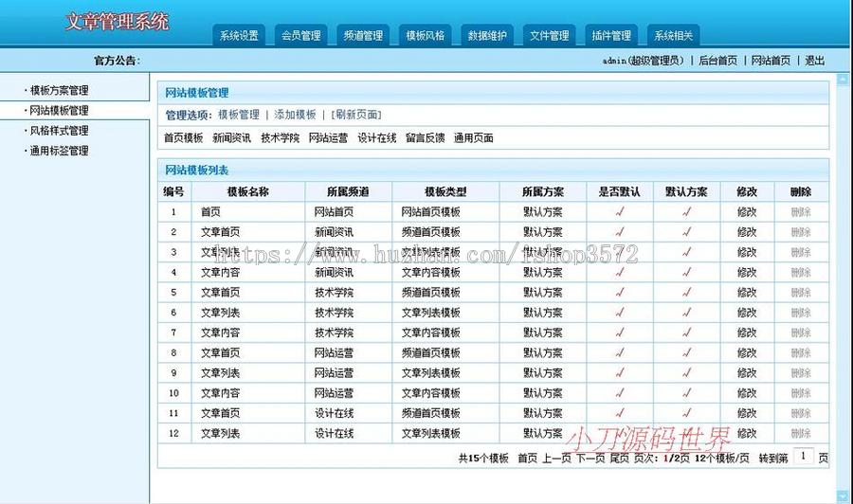Select the 系统相关 tab
Screen dimensions: 853x504
click(673, 35)
